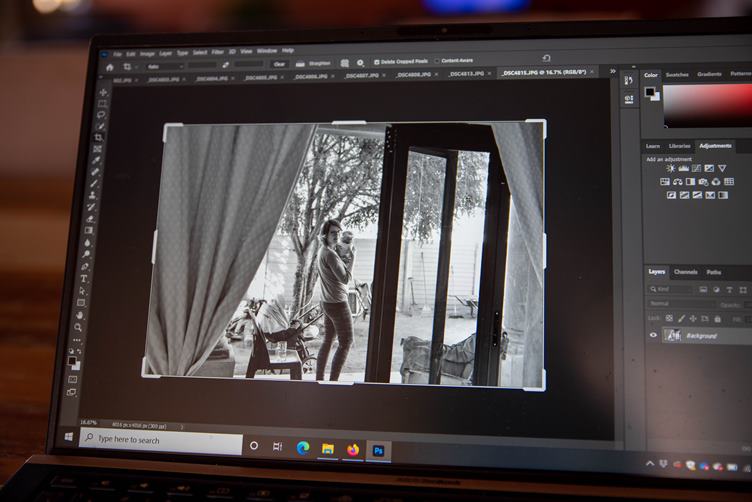
Task: Select the Zoom tool
Action: tap(78, 327)
